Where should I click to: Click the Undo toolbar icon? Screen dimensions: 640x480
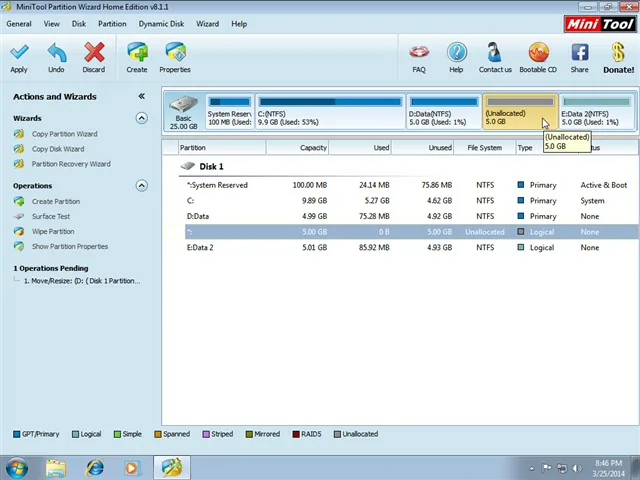(x=56, y=57)
